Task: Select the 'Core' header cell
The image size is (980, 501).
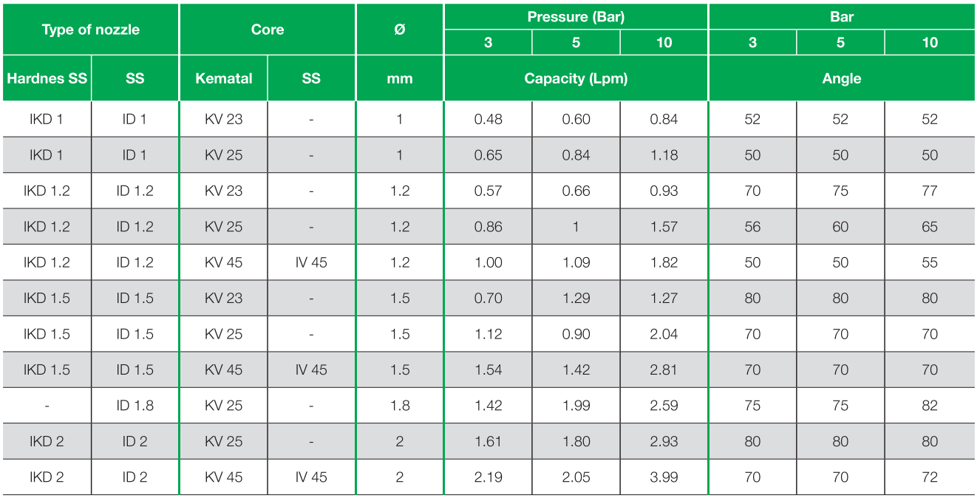Action: pyautogui.click(x=267, y=30)
